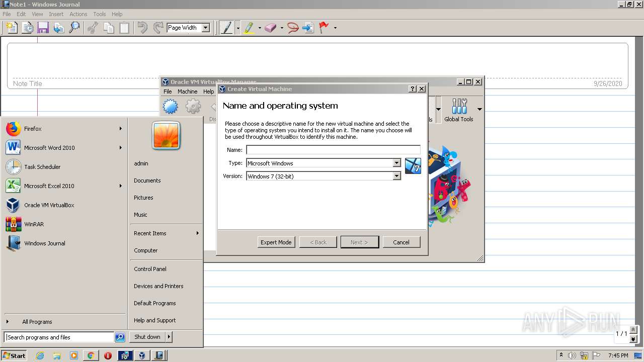Image resolution: width=644 pixels, height=362 pixels.
Task: Click the Import toolbar icon in Journal
Action: 59,28
